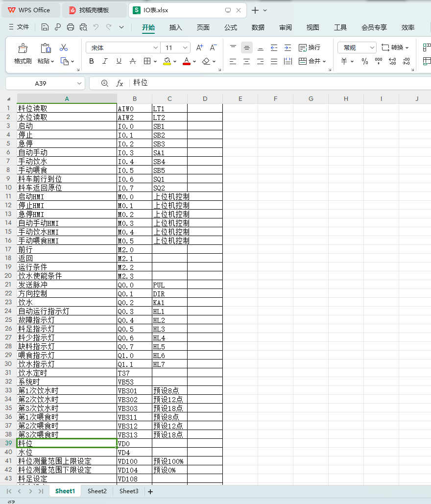Decrease decimal places icon
431x504 pixels.
tap(406, 61)
